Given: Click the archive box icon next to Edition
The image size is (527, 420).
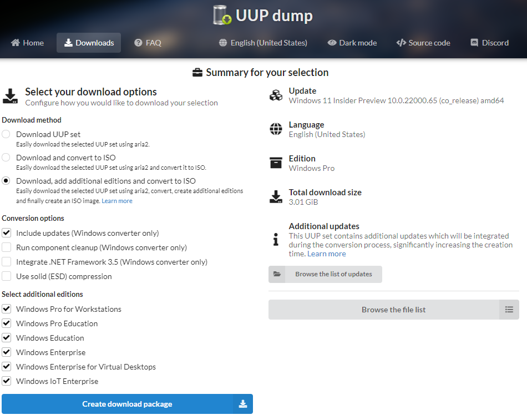Looking at the screenshot, I should 276,163.
